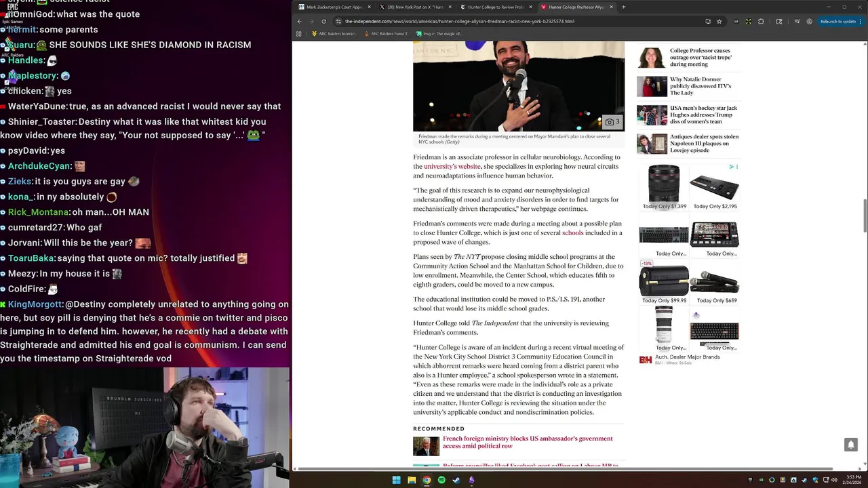Click the volume speaker tray icon

pos(833,480)
